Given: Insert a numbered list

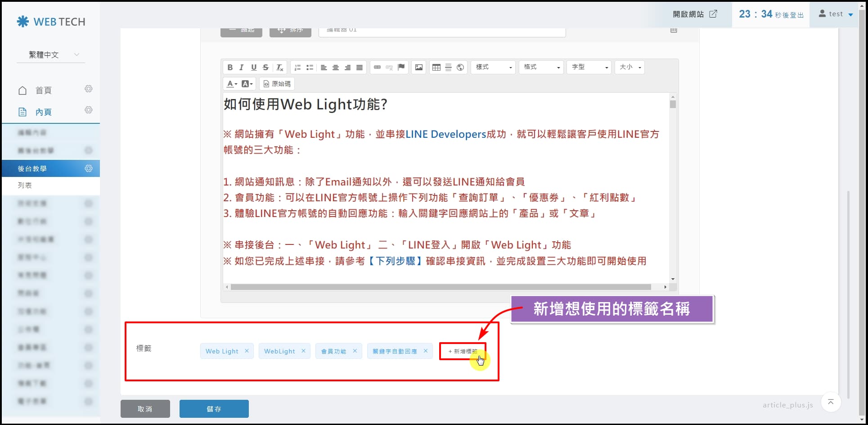Looking at the screenshot, I should coord(297,68).
